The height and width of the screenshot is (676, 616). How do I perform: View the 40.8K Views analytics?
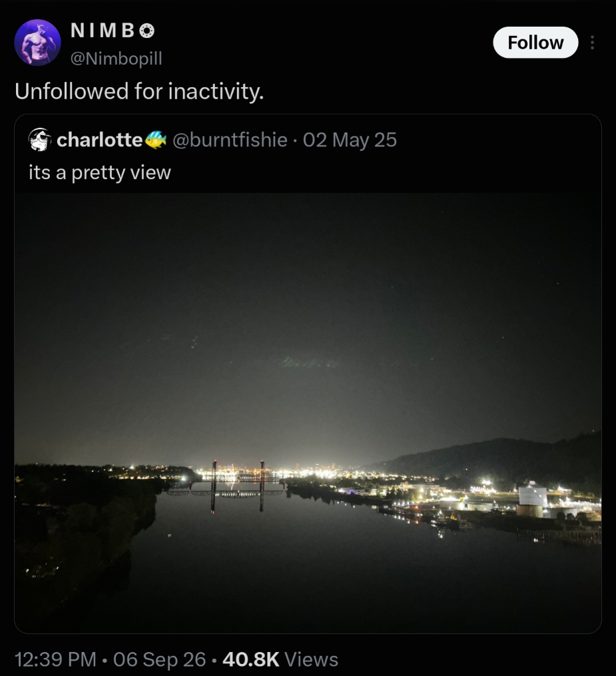pos(280,659)
